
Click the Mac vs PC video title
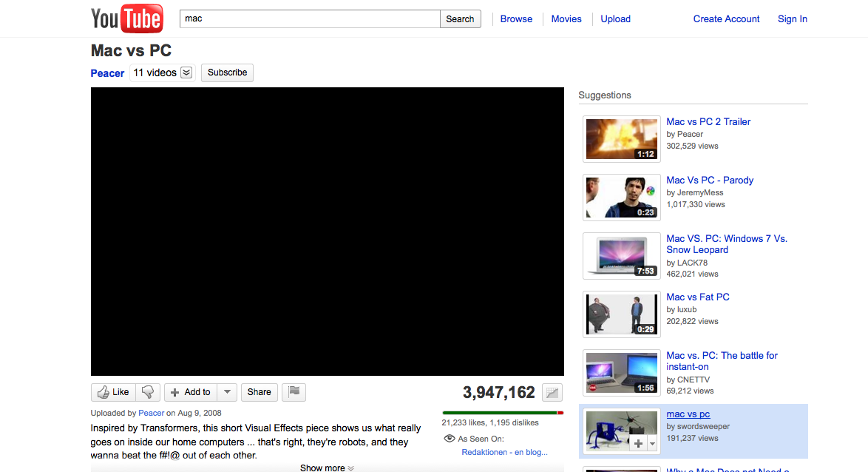[x=131, y=50]
